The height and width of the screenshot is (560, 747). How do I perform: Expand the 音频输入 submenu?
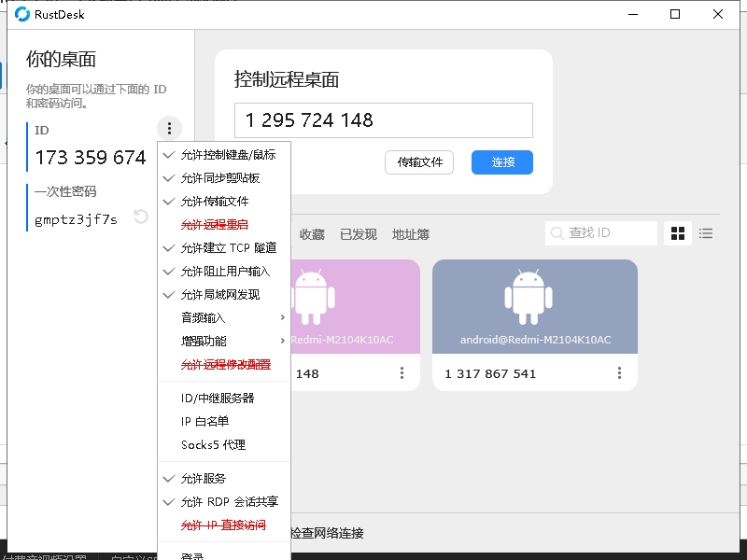[x=224, y=317]
